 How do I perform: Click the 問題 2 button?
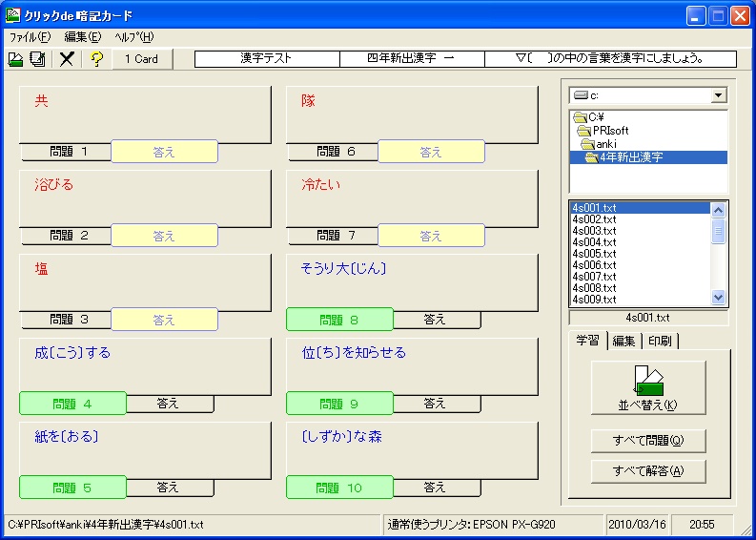(x=67, y=236)
